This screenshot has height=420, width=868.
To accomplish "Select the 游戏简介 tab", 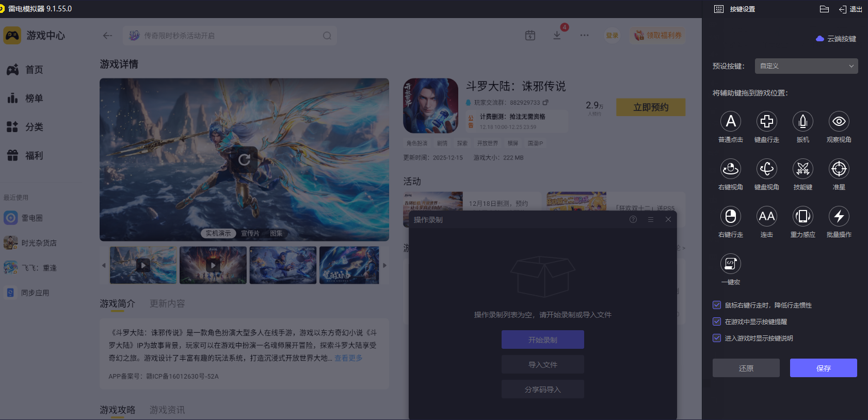I will pos(117,303).
